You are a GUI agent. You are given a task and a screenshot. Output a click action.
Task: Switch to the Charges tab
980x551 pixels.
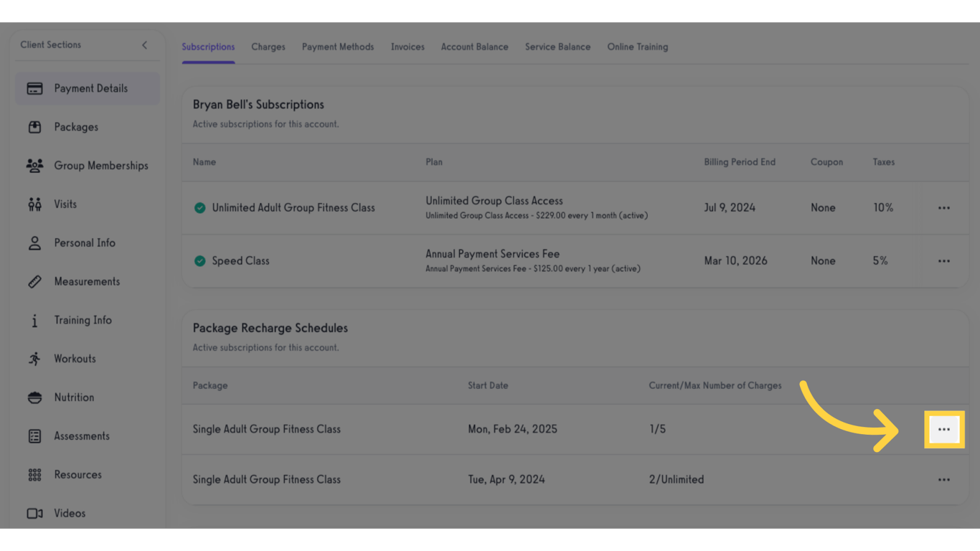point(268,47)
